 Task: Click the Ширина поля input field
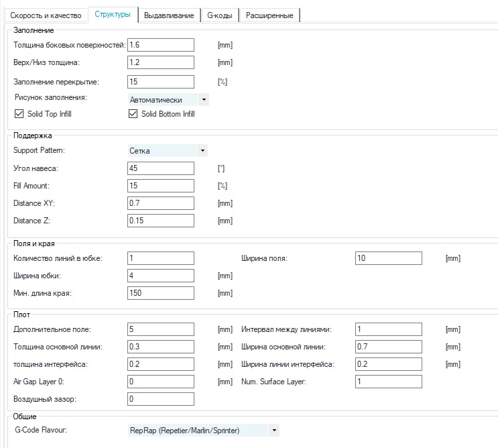pyautogui.click(x=389, y=258)
